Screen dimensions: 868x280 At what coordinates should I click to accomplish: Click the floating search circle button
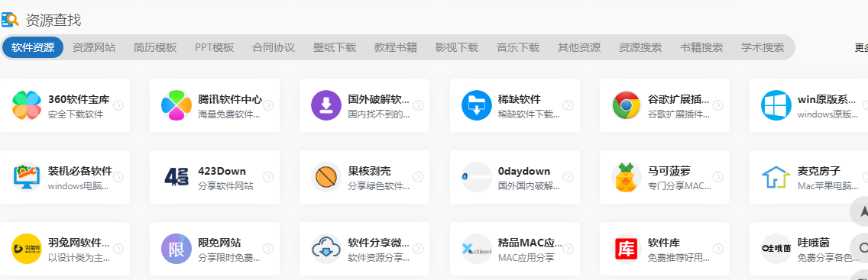[x=863, y=247]
